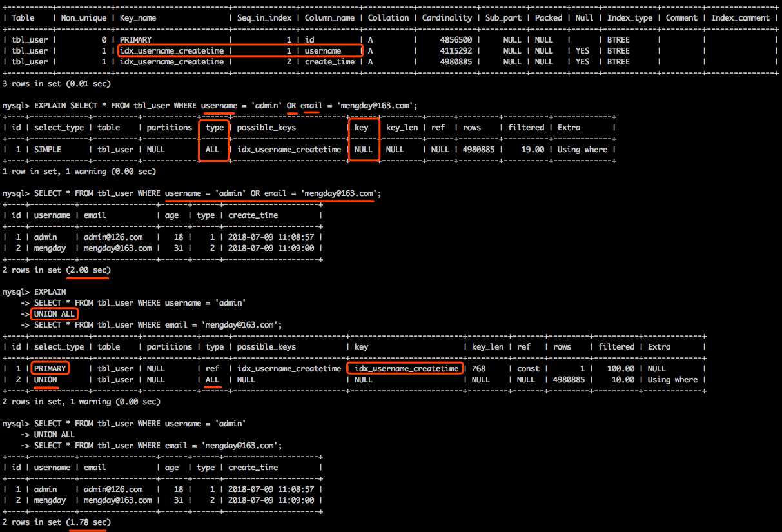
Task: Select UNION ALL in the last query
Action: [x=55, y=435]
